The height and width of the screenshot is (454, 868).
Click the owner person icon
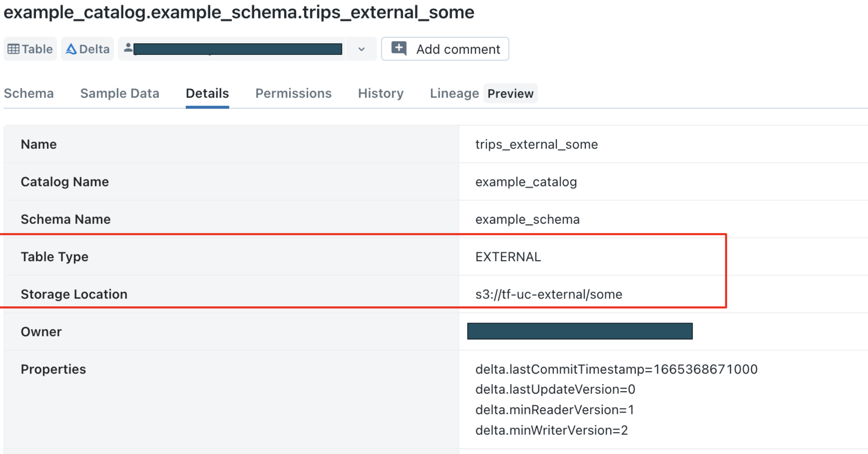(128, 48)
